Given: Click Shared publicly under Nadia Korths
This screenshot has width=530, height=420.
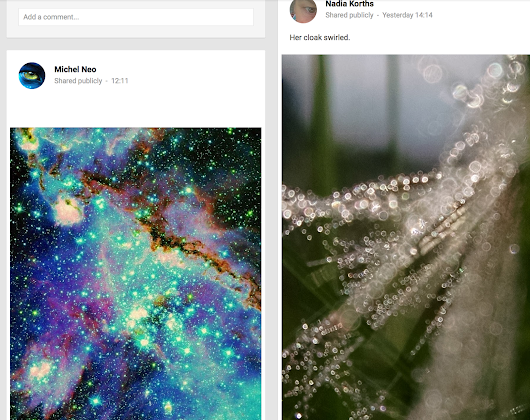Looking at the screenshot, I should 349,15.
